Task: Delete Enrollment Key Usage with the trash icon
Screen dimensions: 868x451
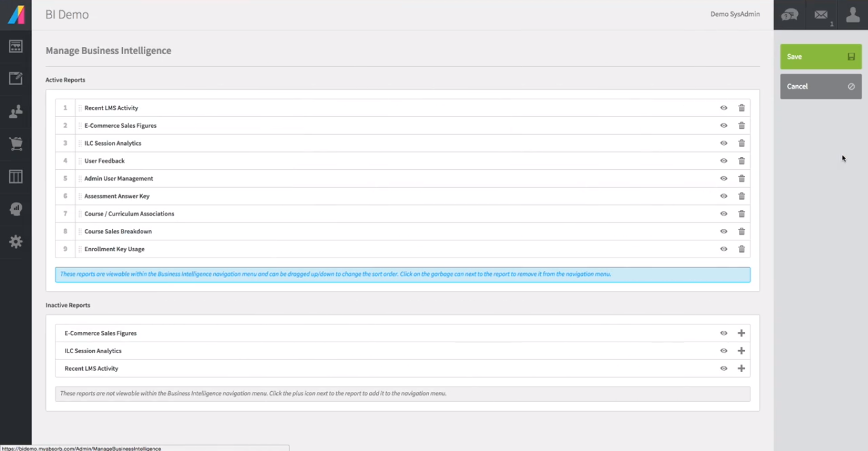Action: tap(741, 249)
